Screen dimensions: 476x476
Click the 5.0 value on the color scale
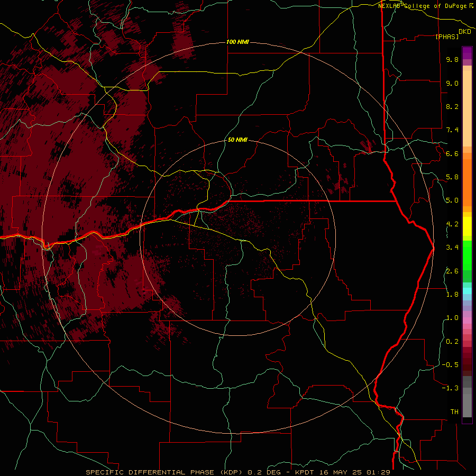pos(452,200)
